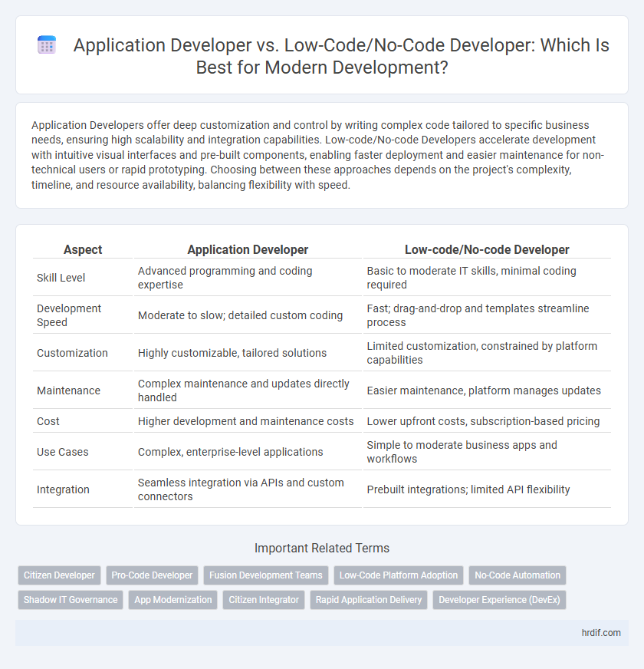Image resolution: width=644 pixels, height=669 pixels.
Task: Open the Pro-Code Developer tag
Action: 152,575
